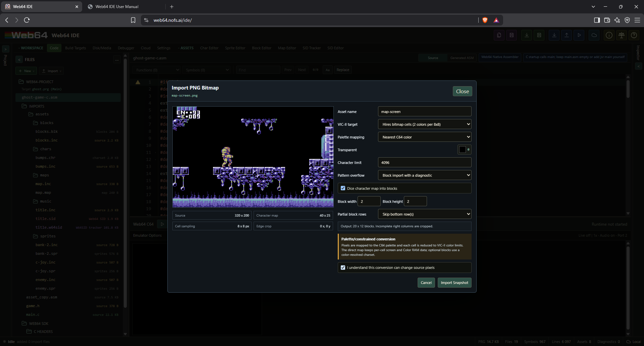Switch to the Build Targets tab
The image size is (644, 346).
pyautogui.click(x=75, y=48)
